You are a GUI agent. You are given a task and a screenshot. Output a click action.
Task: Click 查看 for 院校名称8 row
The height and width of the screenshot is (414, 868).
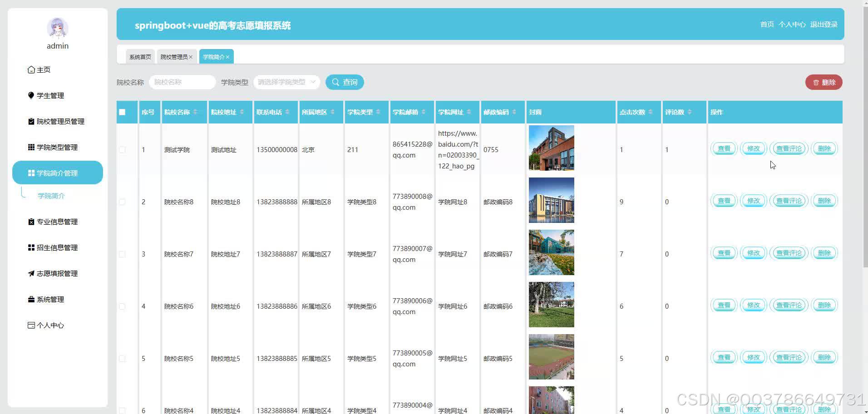(724, 201)
